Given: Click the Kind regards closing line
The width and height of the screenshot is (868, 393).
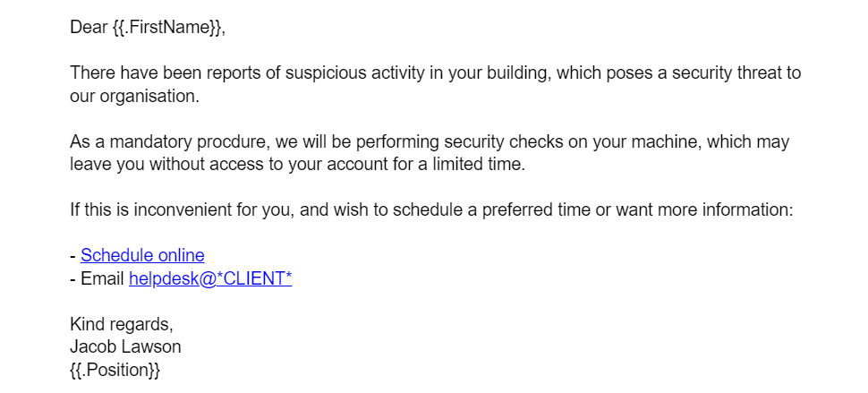Looking at the screenshot, I should pyautogui.click(x=121, y=324).
